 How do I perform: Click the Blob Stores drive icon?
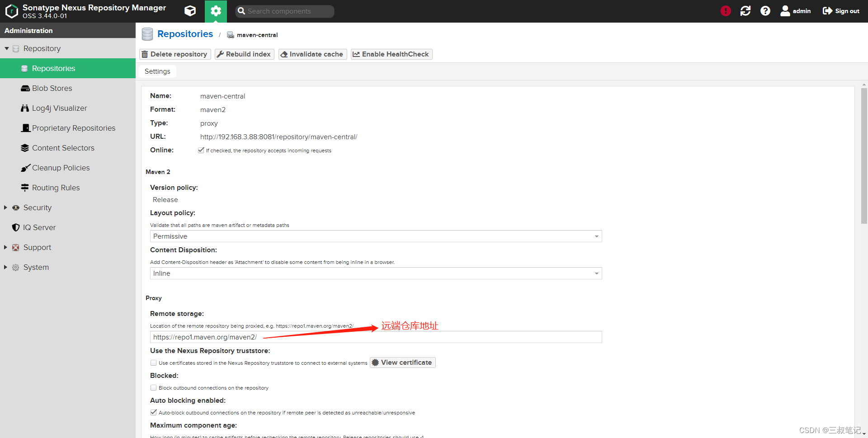25,88
